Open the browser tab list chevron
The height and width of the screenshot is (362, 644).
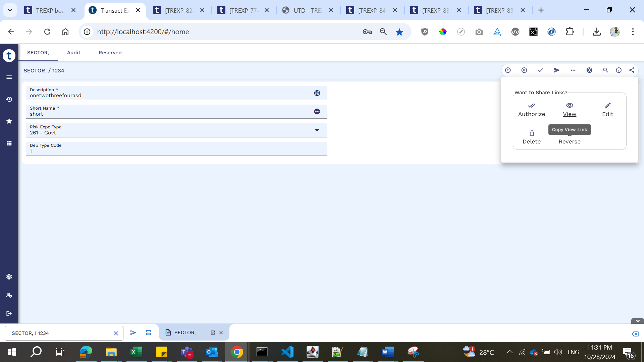click(x=10, y=10)
